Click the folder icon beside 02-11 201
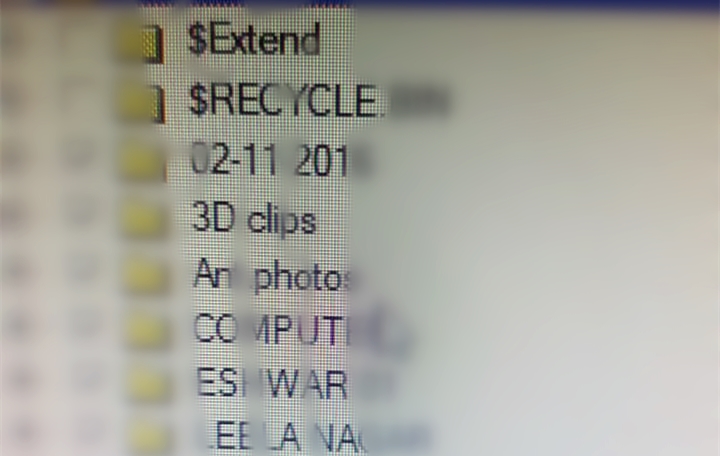Viewport: 720px width, 456px height. pyautogui.click(x=143, y=163)
